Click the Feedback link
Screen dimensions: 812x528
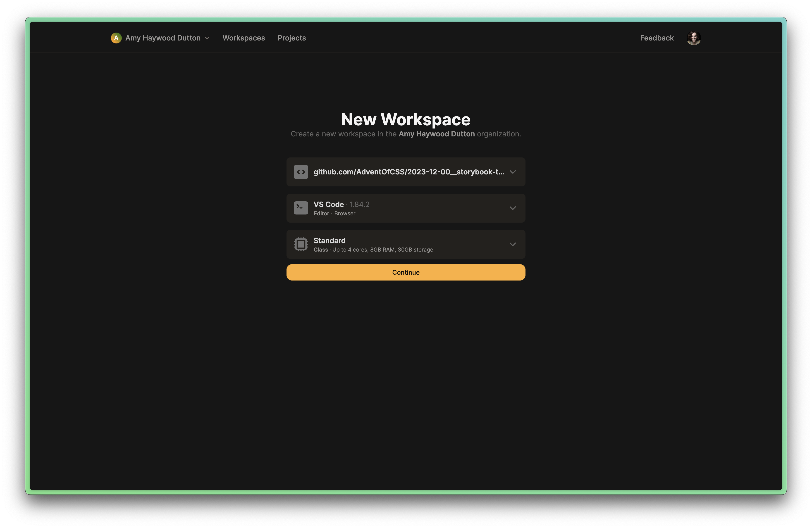[657, 38]
